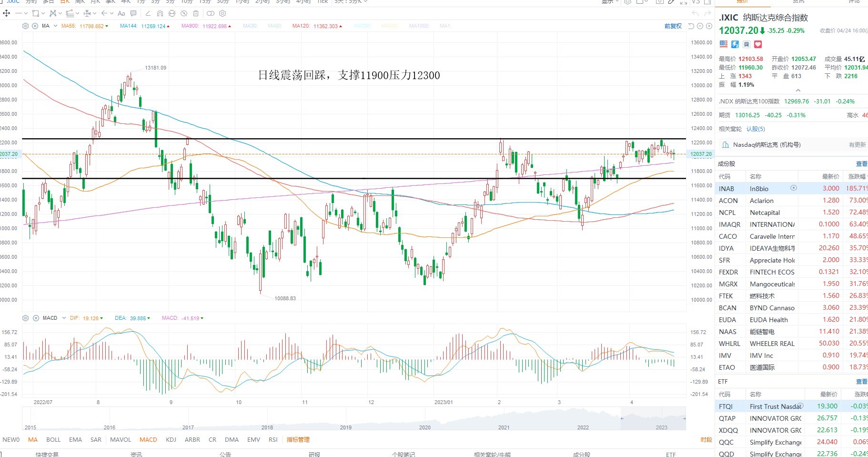Select the text annotation Aa tool

[121, 13]
